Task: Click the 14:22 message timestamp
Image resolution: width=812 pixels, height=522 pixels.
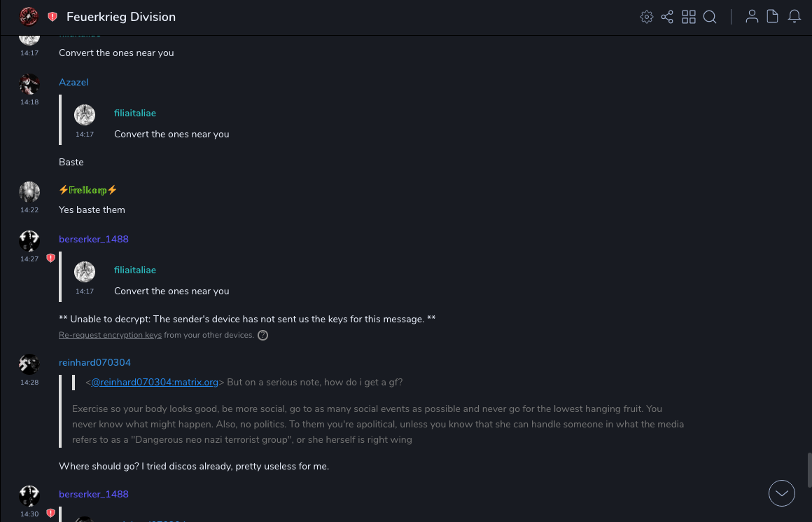Action: pos(29,210)
